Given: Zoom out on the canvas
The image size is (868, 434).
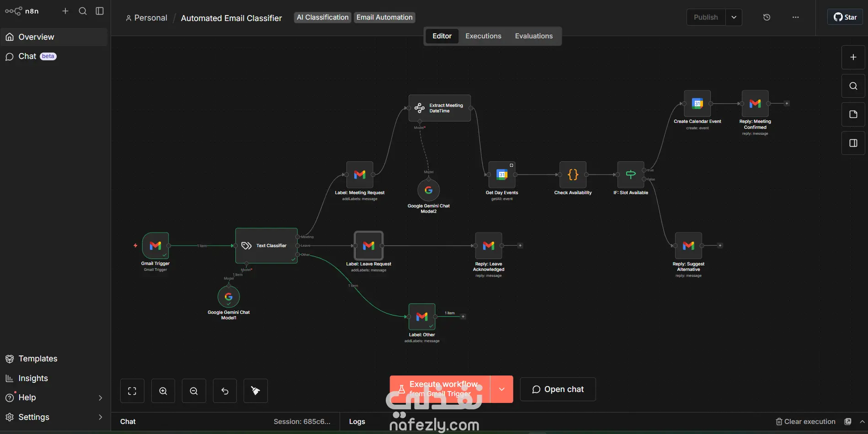Looking at the screenshot, I should (194, 391).
